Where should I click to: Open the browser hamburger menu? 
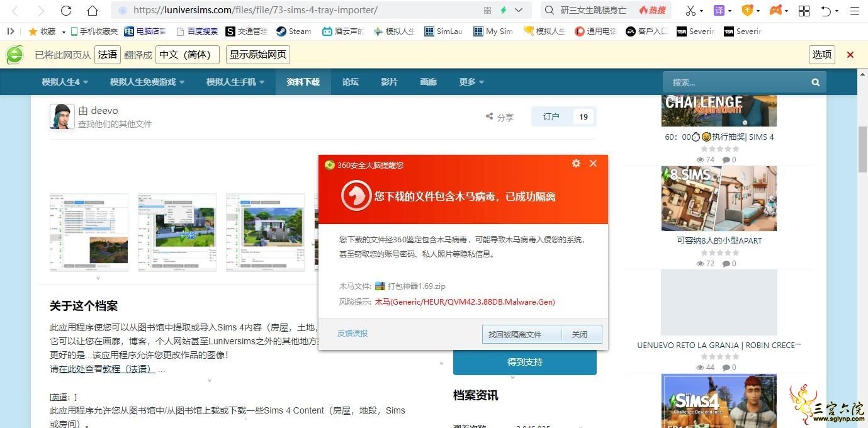pos(854,11)
